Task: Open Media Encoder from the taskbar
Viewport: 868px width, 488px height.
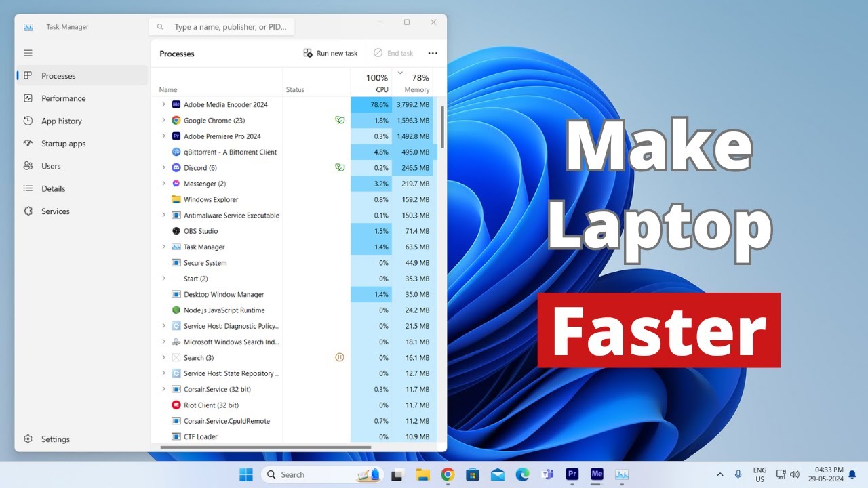Action: 597,474
